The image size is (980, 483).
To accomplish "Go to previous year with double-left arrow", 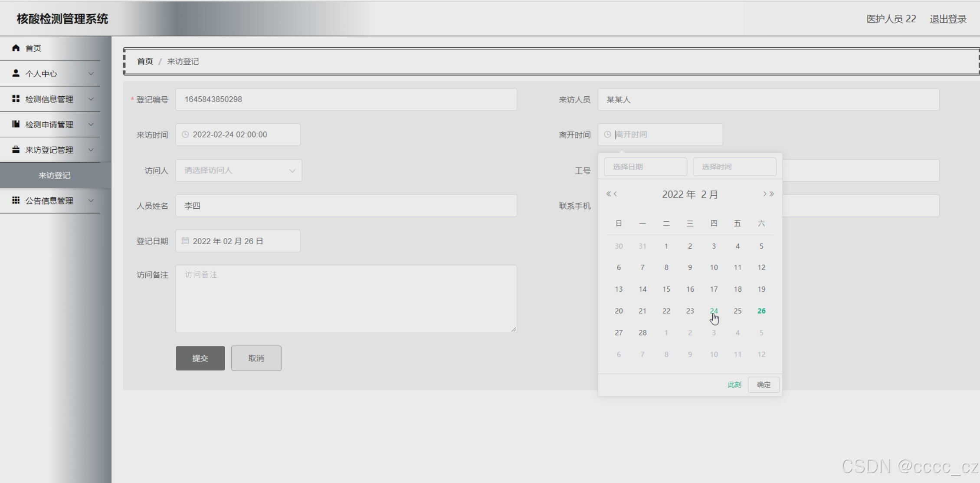I will click(608, 194).
